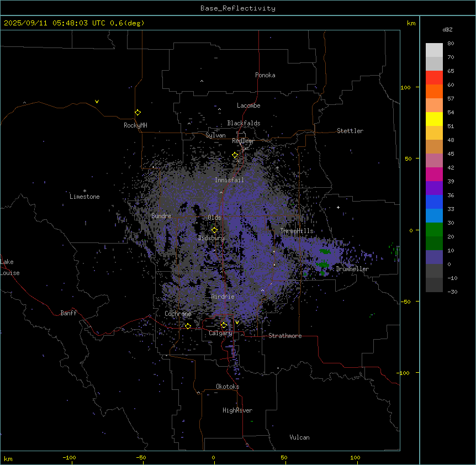Image resolution: width=476 pixels, height=465 pixels.
Task: Click the yellow diamond marker above RockyMH
Action: point(138,113)
